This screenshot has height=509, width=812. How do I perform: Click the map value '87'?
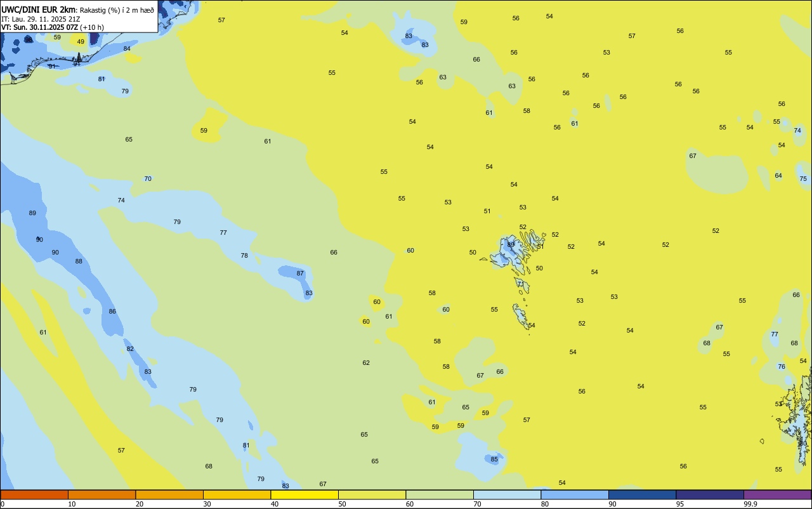301,274
